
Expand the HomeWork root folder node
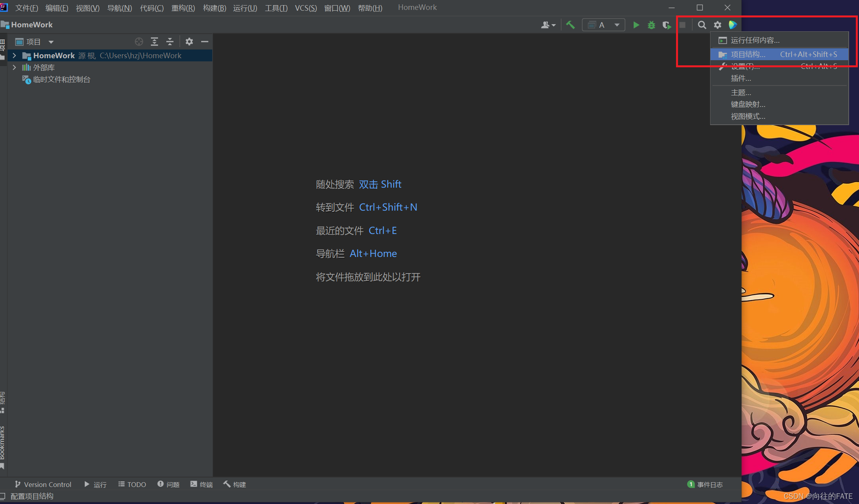tap(14, 55)
